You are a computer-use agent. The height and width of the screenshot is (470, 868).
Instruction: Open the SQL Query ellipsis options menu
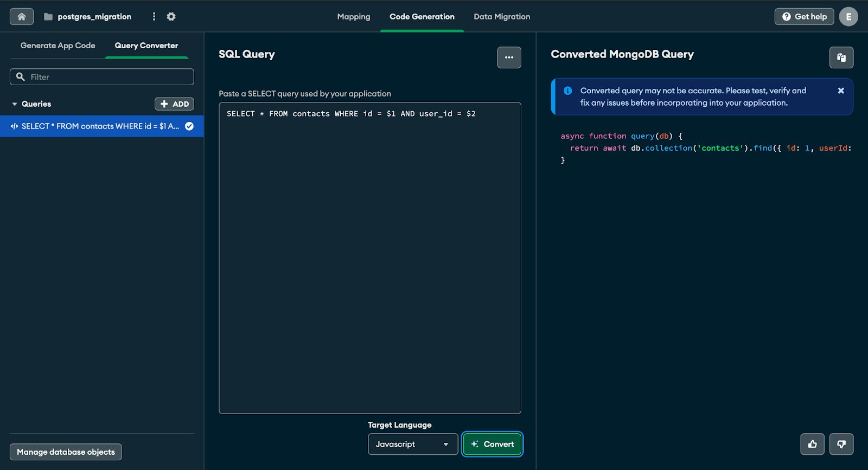tap(509, 57)
